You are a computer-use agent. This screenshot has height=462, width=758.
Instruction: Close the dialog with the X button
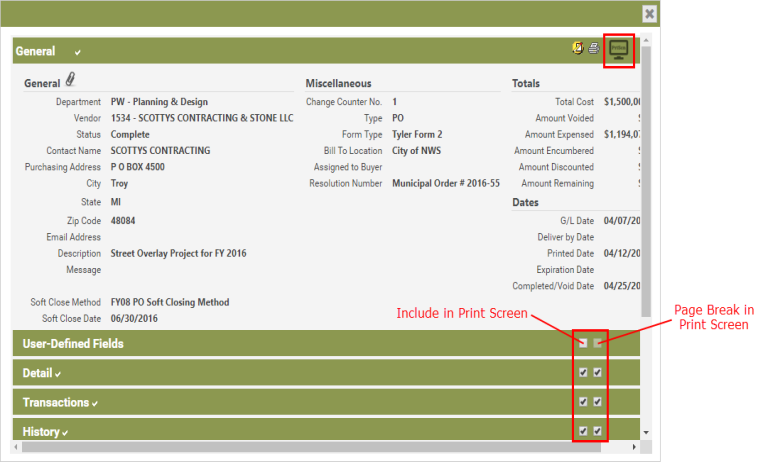tap(649, 14)
